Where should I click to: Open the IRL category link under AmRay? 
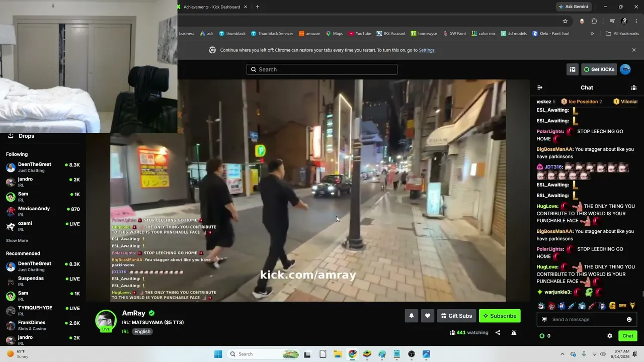tap(125, 332)
